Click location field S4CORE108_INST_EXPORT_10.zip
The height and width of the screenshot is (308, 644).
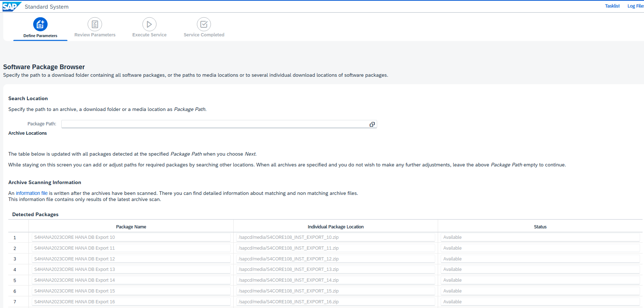(x=336, y=237)
